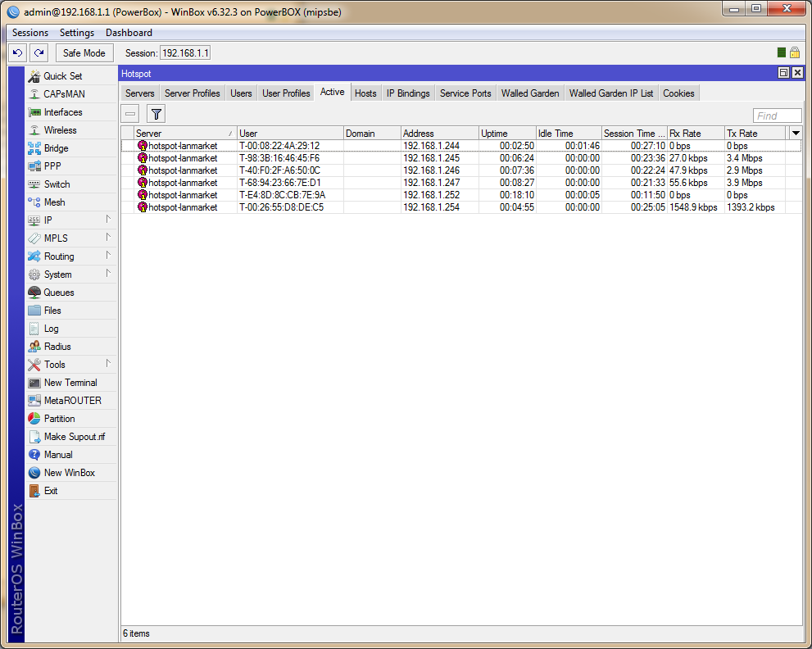
Task: Click in the Find search field
Action: coord(777,116)
